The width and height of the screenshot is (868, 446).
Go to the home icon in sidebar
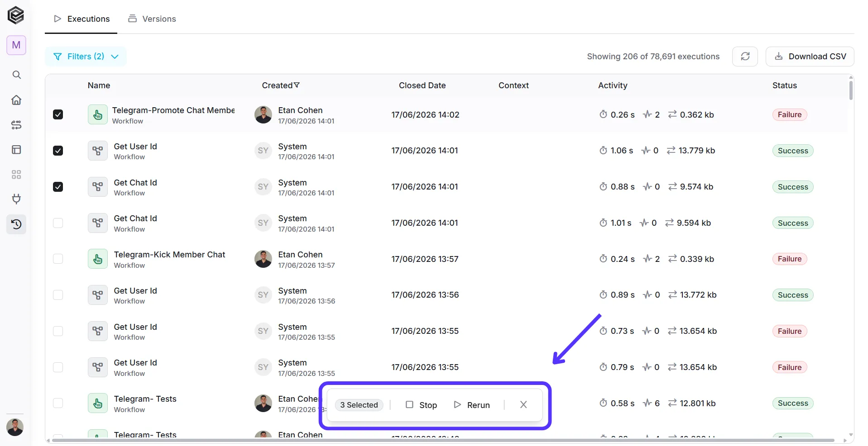16,100
